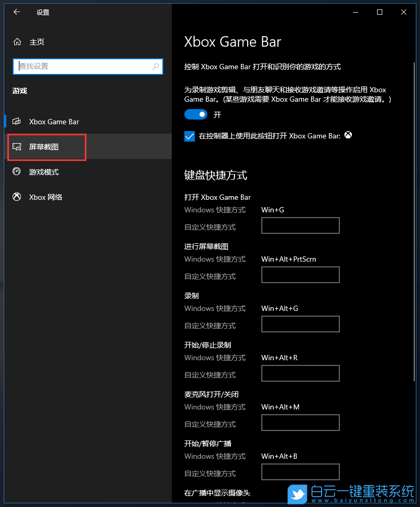
Task: Turn off the Xbox Game Bar toggle
Action: coord(196,114)
